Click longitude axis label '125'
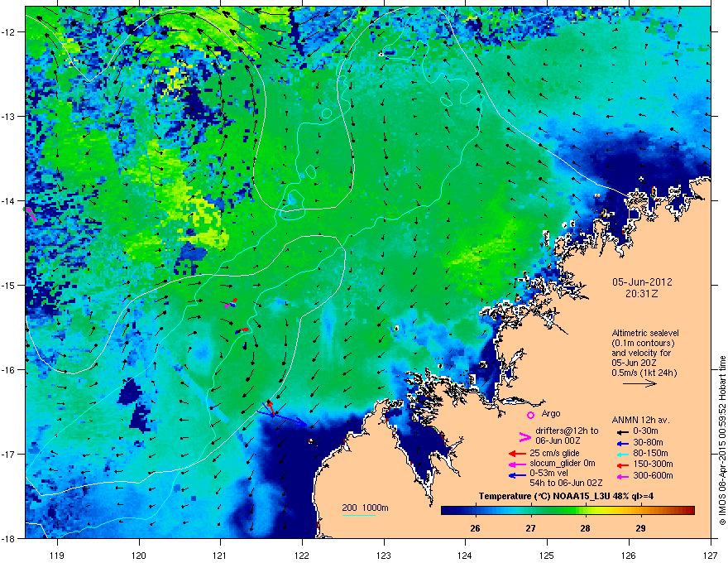The width and height of the screenshot is (728, 563). coord(547,556)
